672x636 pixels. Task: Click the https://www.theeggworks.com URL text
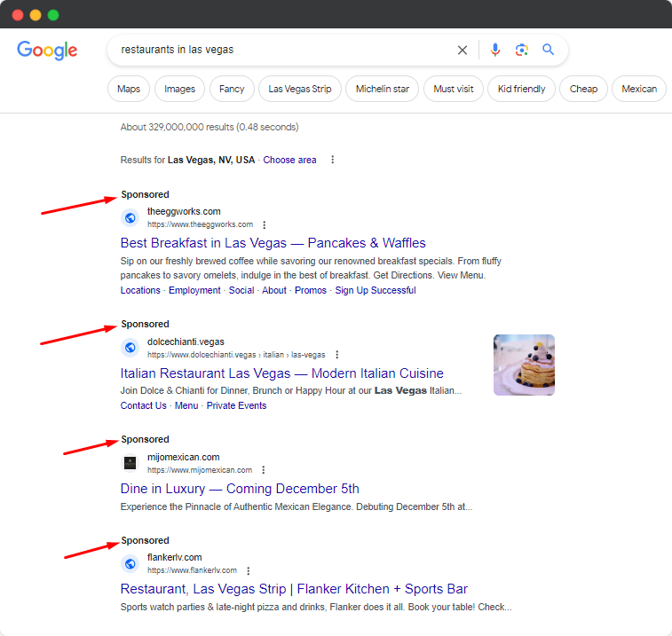pyautogui.click(x=200, y=224)
